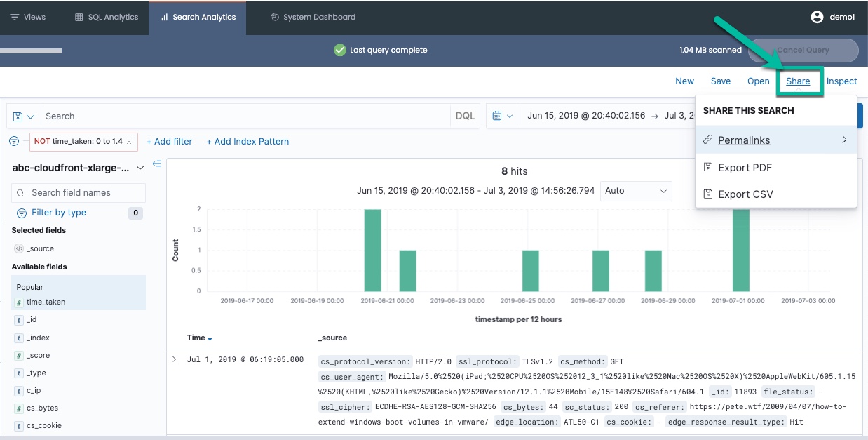Click the cs_bytes field

pos(42,408)
